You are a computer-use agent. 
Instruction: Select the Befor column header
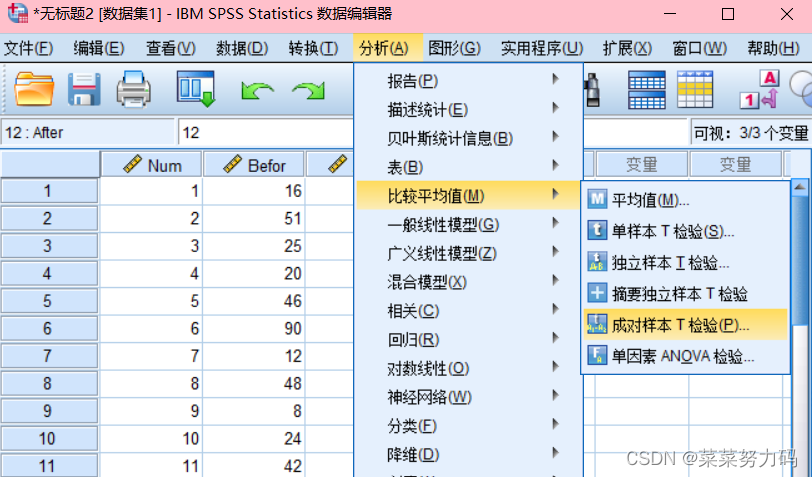pos(254,165)
